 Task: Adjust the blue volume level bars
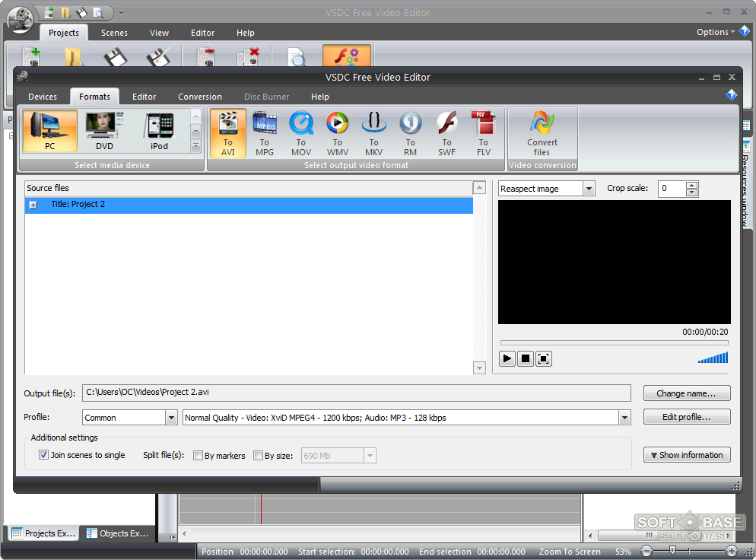(713, 358)
